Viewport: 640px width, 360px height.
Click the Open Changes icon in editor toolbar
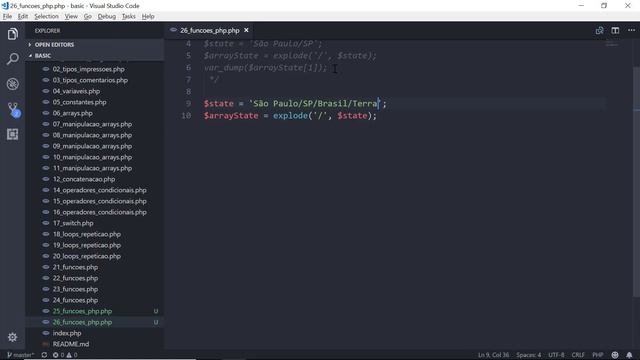pos(599,31)
